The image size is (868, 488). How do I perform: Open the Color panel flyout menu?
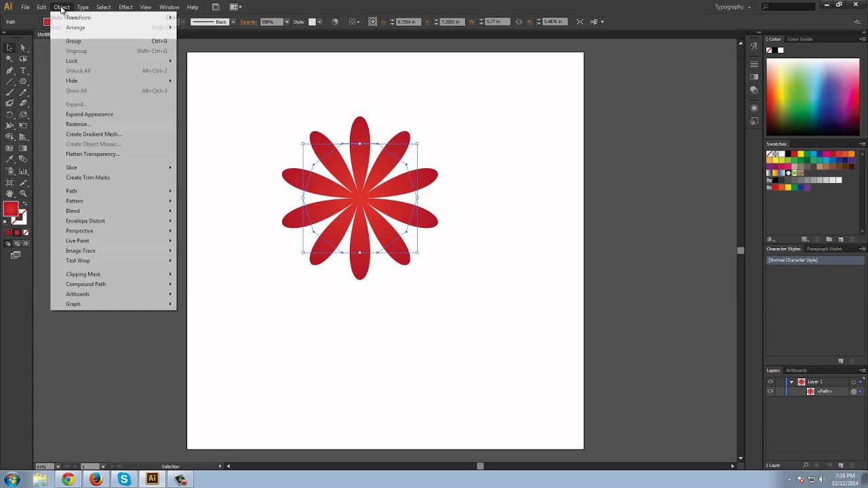point(863,39)
